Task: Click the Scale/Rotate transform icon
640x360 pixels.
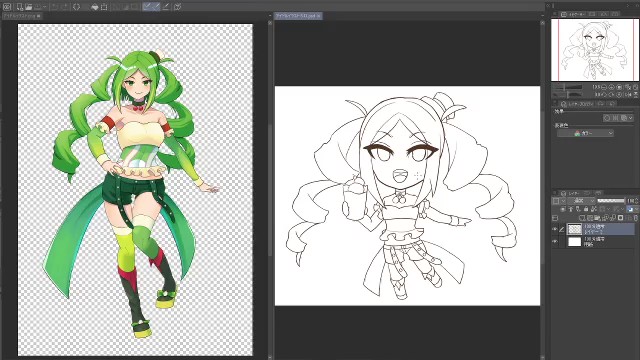Action: (x=104, y=7)
